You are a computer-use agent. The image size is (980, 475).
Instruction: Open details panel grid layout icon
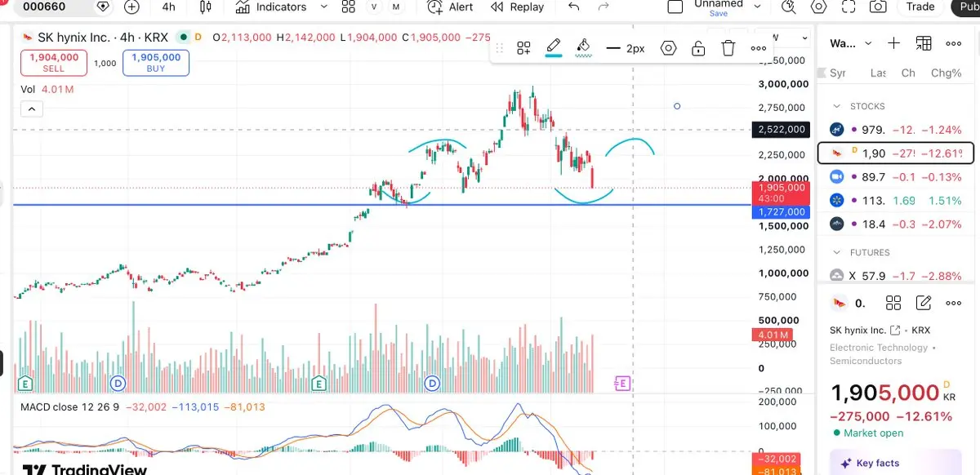click(893, 303)
